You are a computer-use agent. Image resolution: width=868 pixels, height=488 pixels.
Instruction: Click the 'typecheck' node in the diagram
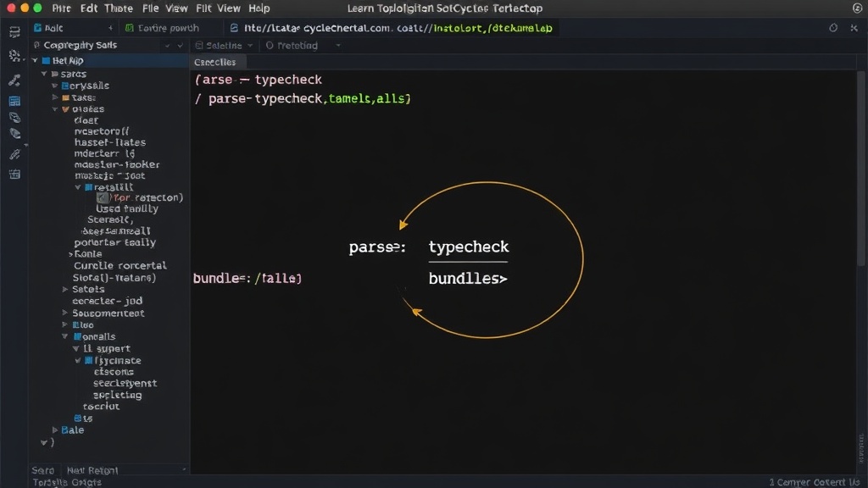468,247
